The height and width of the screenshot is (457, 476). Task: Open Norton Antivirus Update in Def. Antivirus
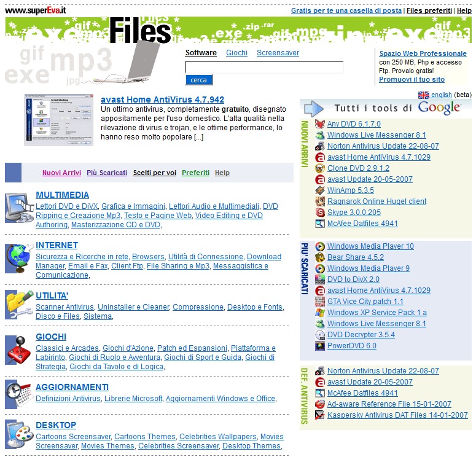[383, 371]
